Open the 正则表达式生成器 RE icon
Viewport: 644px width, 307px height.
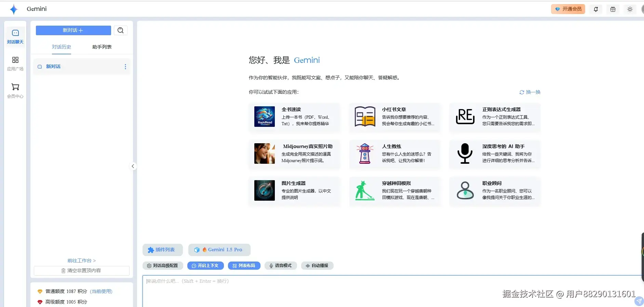pyautogui.click(x=465, y=117)
